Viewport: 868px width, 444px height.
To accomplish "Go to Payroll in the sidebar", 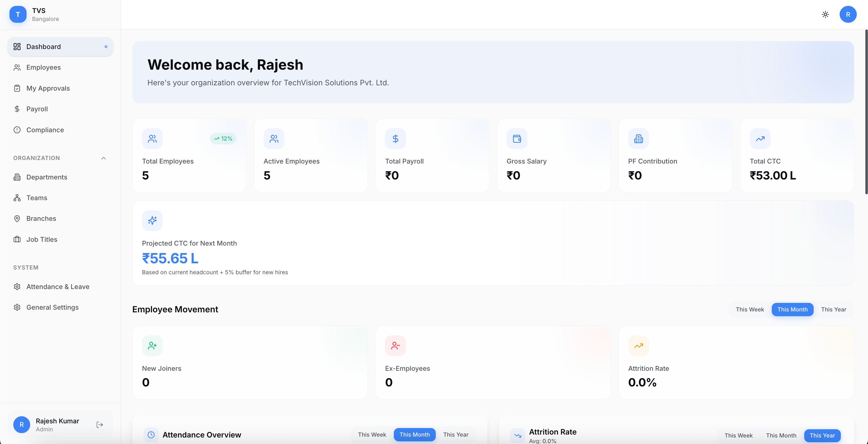I will [37, 109].
